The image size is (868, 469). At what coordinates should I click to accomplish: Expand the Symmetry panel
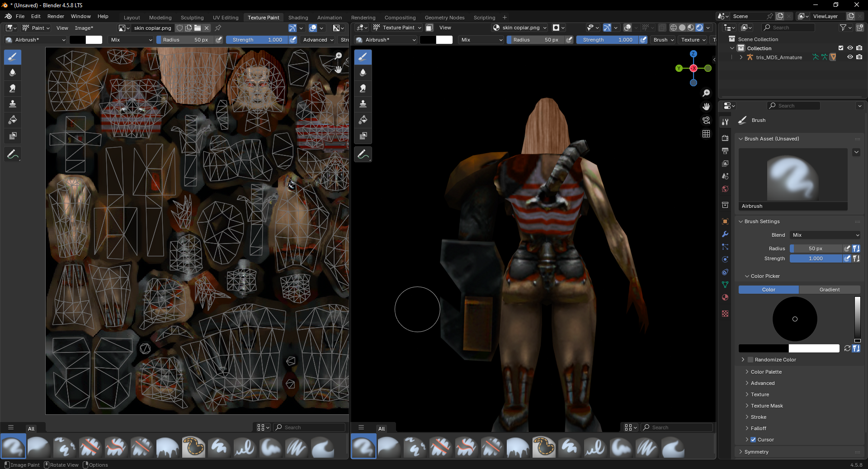pyautogui.click(x=756, y=452)
